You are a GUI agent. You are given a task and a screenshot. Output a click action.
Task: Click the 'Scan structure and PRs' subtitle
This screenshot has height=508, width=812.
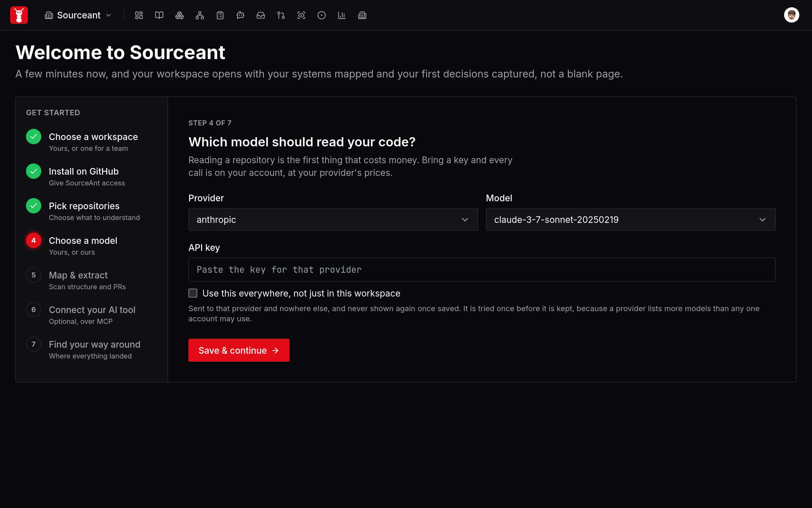pos(87,287)
